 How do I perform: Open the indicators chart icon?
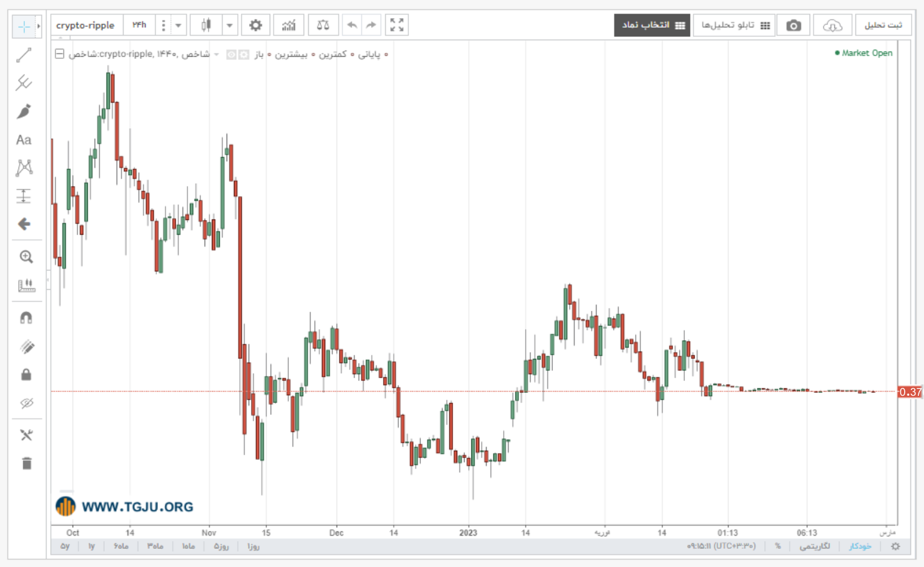[289, 26]
